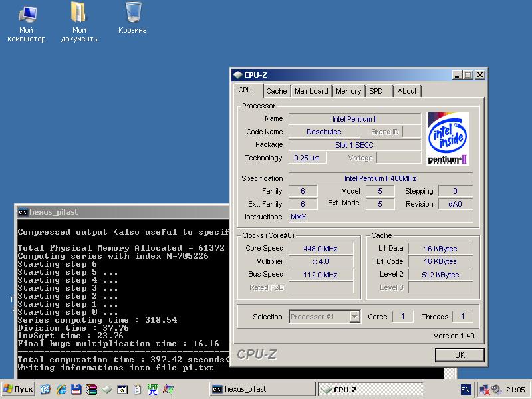Open the Корзина recycle bin icon

(x=132, y=19)
